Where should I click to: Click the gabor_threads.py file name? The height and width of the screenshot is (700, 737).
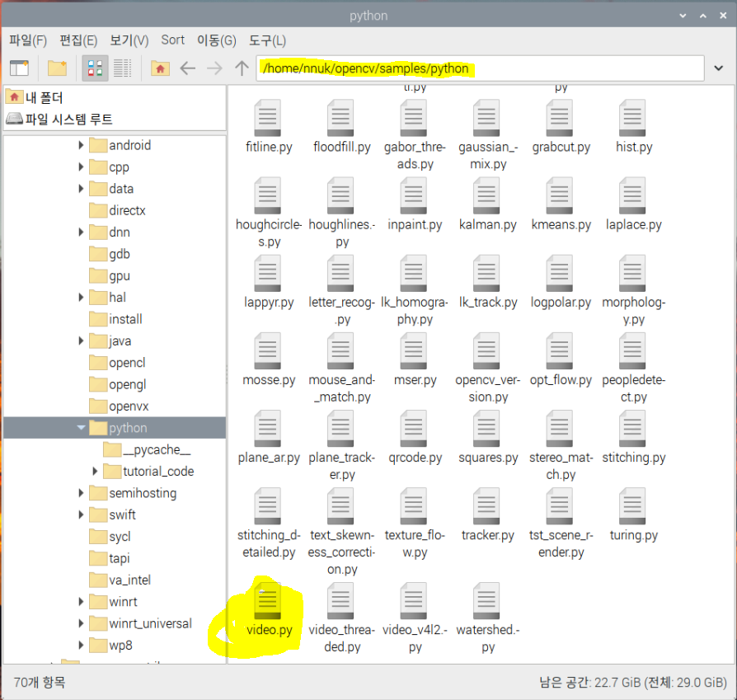coord(415,156)
